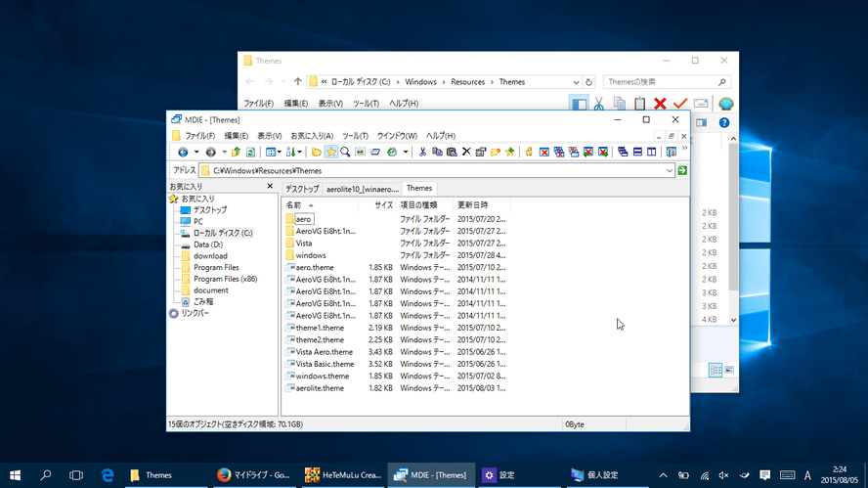Tile MDIE windows vertically
868x488 pixels.
click(652, 152)
